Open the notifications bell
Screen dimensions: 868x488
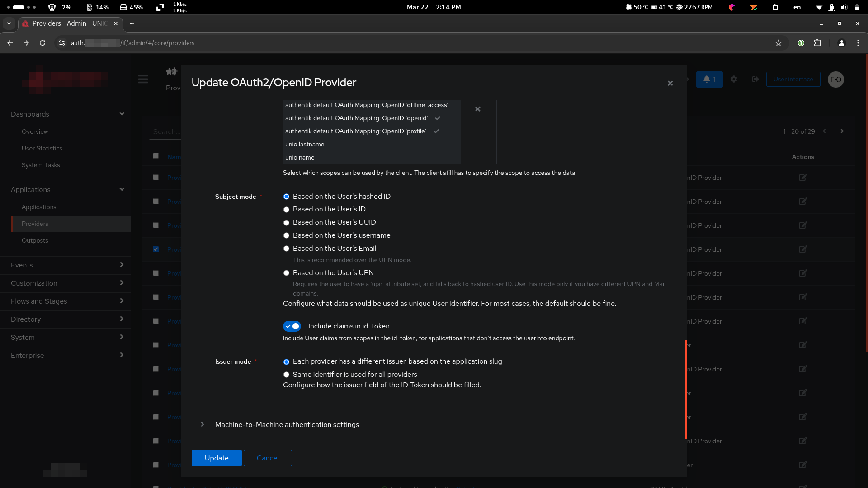[709, 80]
